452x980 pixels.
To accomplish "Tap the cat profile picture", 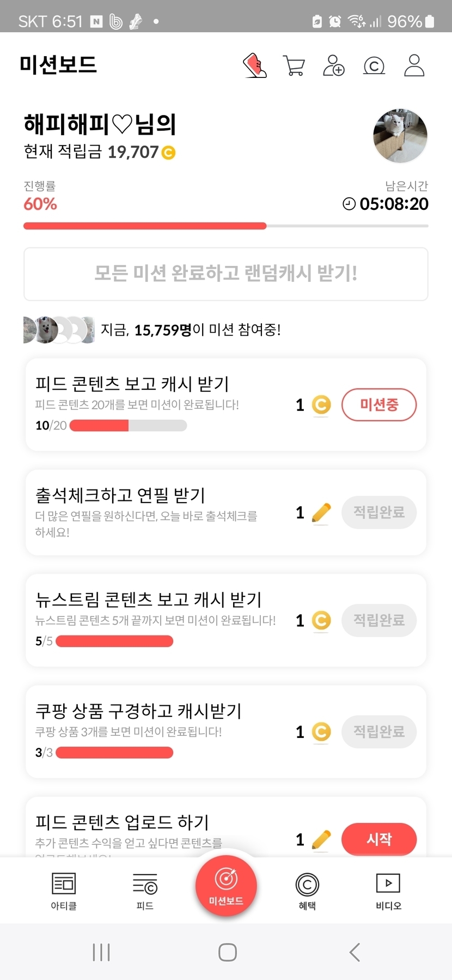I will pyautogui.click(x=400, y=136).
